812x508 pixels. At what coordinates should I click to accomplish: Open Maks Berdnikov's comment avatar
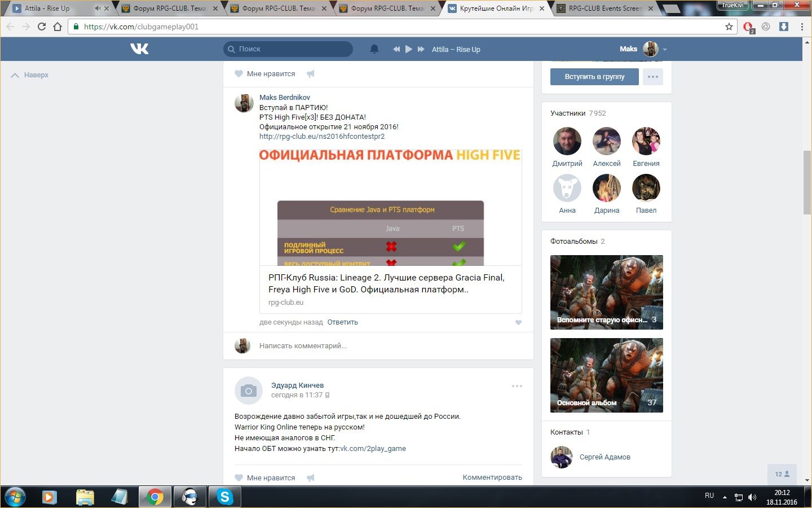(x=244, y=103)
